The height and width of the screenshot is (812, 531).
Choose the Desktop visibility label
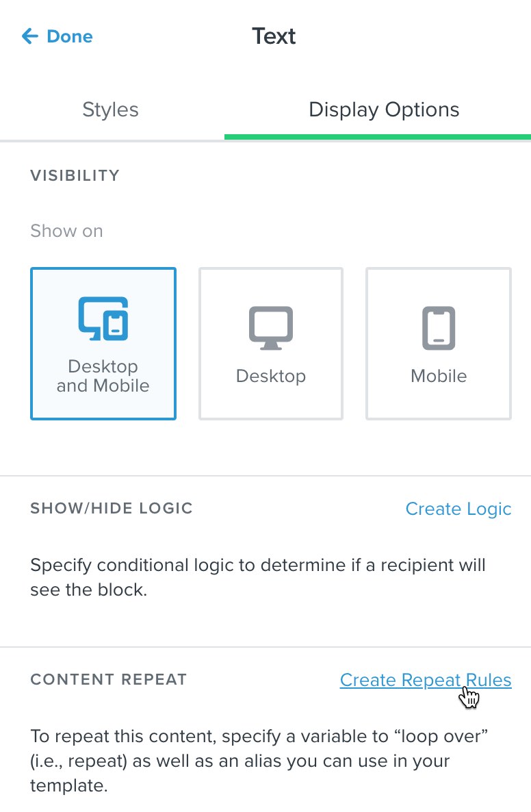tap(271, 376)
